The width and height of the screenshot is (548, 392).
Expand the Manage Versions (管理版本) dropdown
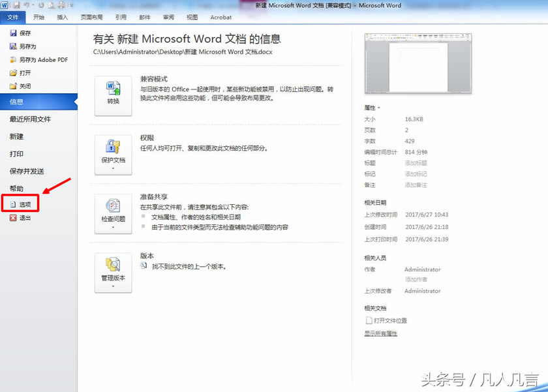point(114,273)
